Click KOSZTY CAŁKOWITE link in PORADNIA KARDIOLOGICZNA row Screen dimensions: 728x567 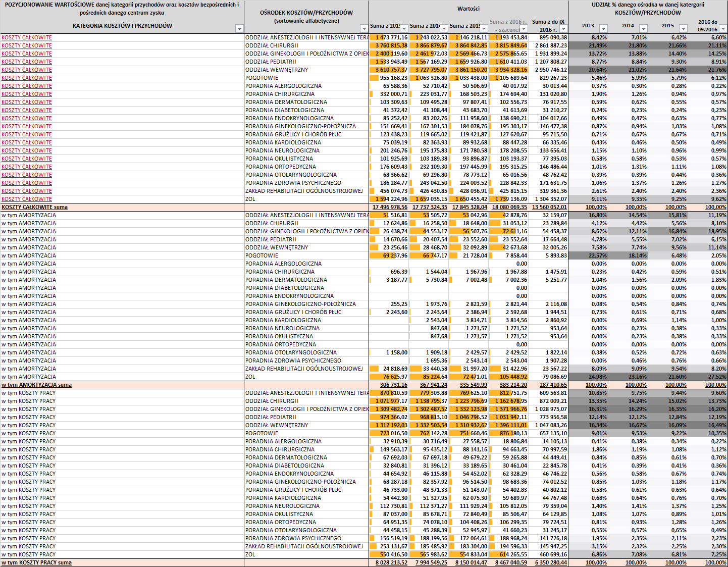(27, 142)
